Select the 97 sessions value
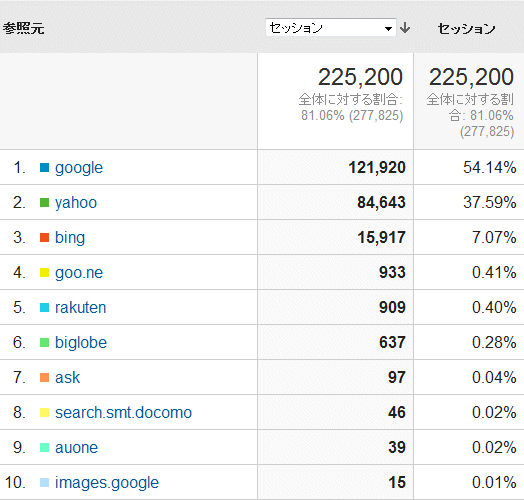Viewport: 524px width, 500px height. pos(397,378)
